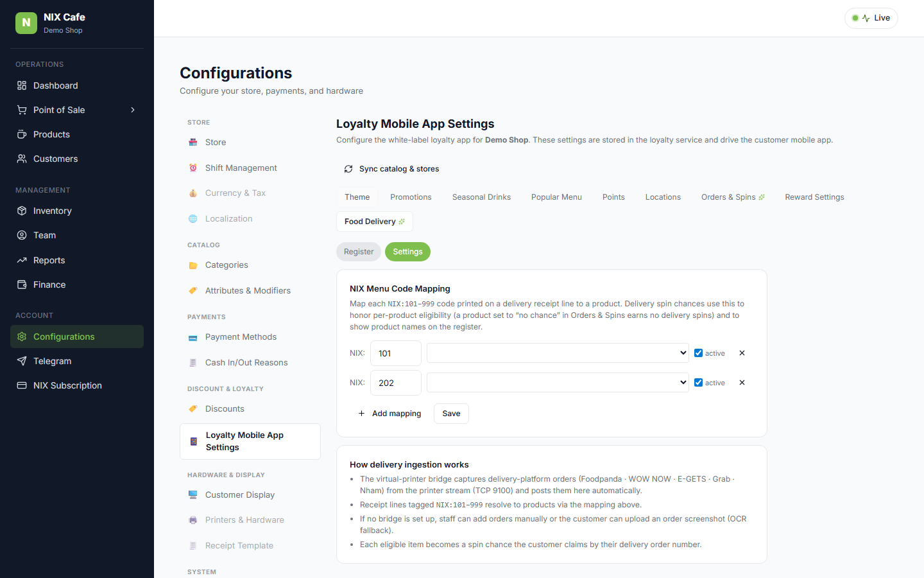Screen dimensions: 924x578
Task: Click the sync refresh icon
Action: (348, 169)
